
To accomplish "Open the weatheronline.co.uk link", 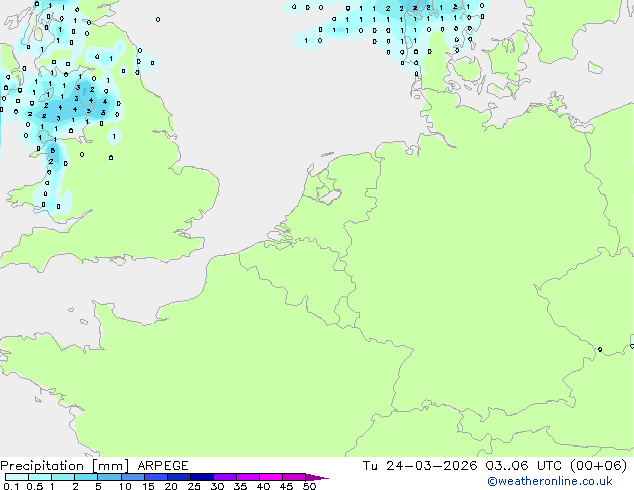I will pyautogui.click(x=550, y=481).
